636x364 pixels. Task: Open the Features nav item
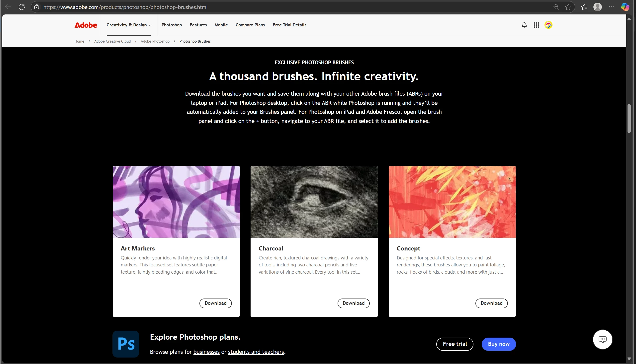click(198, 25)
